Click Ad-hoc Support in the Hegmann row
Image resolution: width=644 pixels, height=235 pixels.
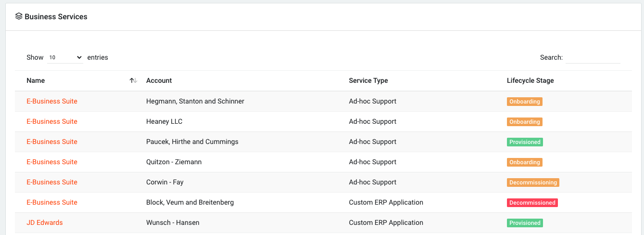[x=373, y=101]
